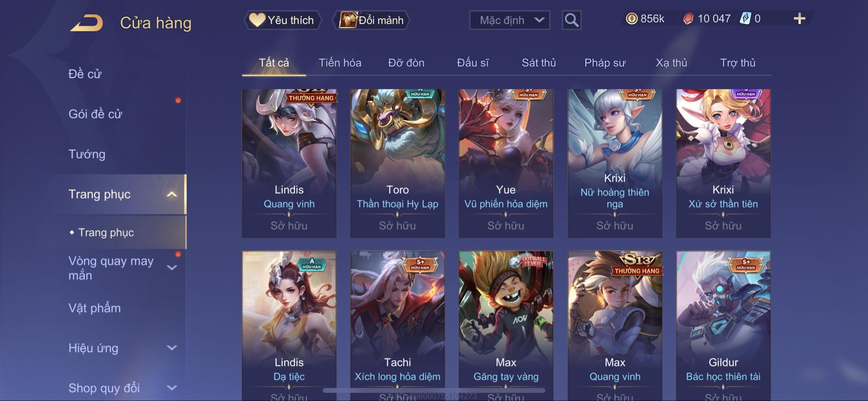
Task: Click the blue voucher ticket icon
Action: click(x=745, y=19)
